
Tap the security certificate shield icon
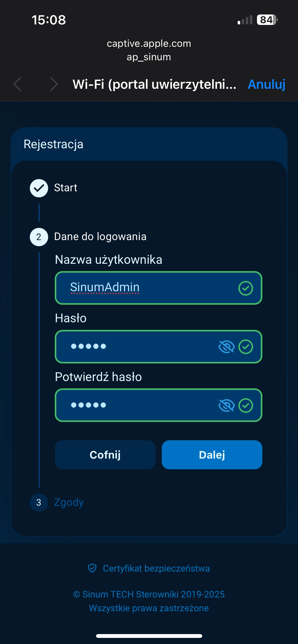click(92, 568)
